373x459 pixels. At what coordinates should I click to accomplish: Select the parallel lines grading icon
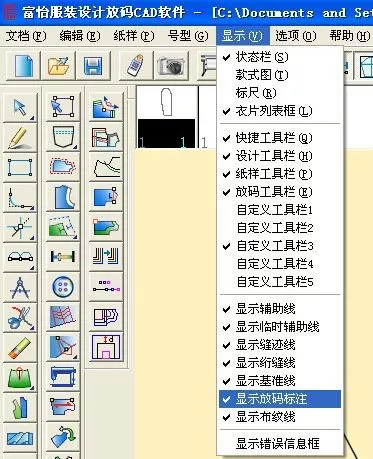[106, 257]
